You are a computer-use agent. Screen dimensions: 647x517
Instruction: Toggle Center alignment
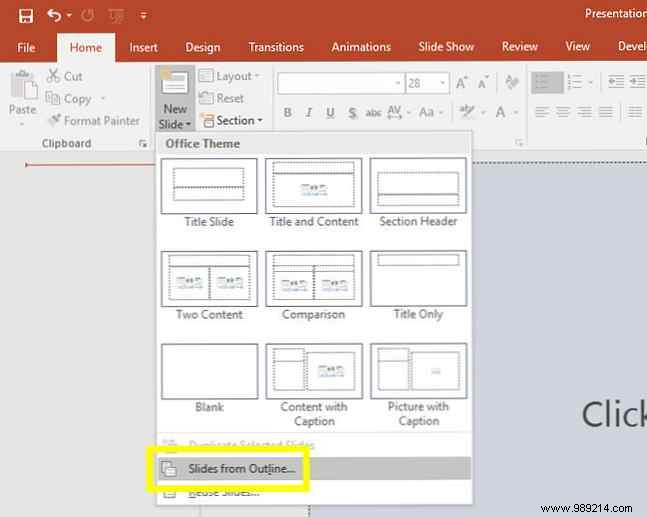click(563, 112)
